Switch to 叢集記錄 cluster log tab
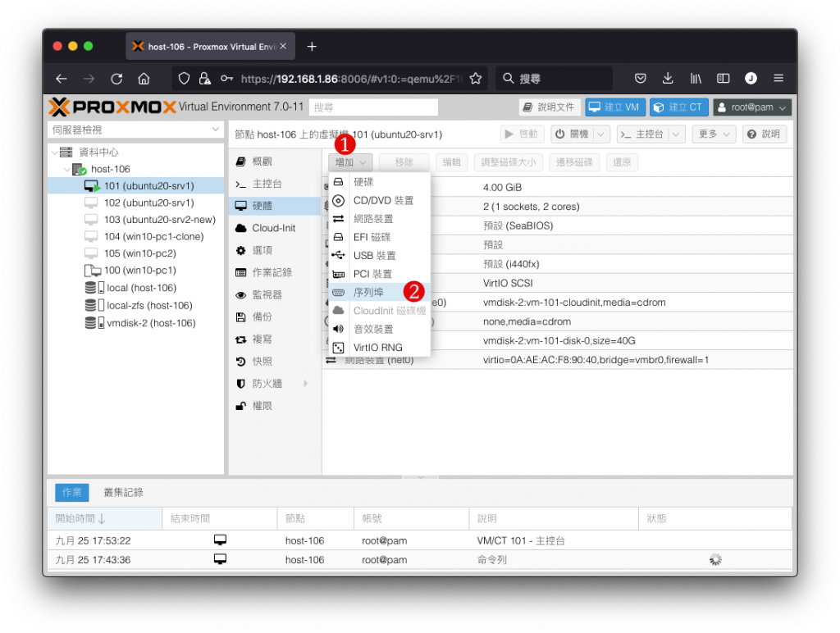 [123, 492]
